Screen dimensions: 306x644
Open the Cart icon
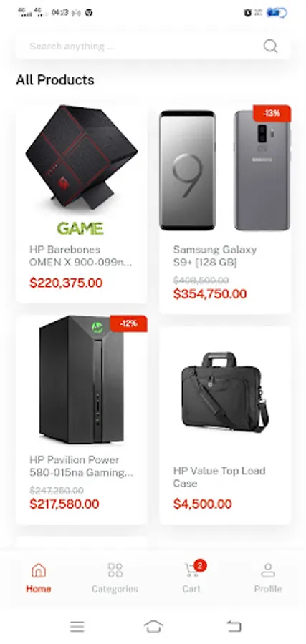(x=191, y=570)
